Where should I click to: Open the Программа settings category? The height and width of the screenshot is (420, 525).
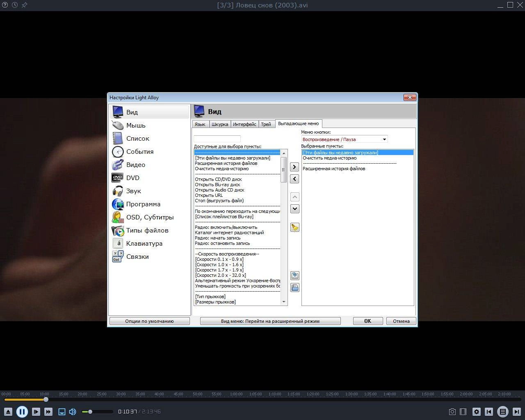pyautogui.click(x=149, y=204)
